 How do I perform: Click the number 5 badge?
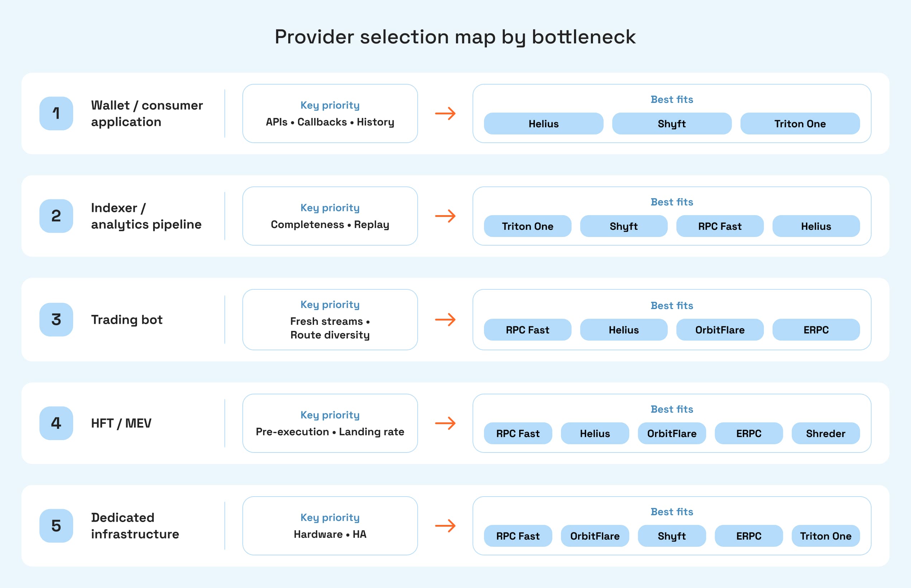click(56, 526)
